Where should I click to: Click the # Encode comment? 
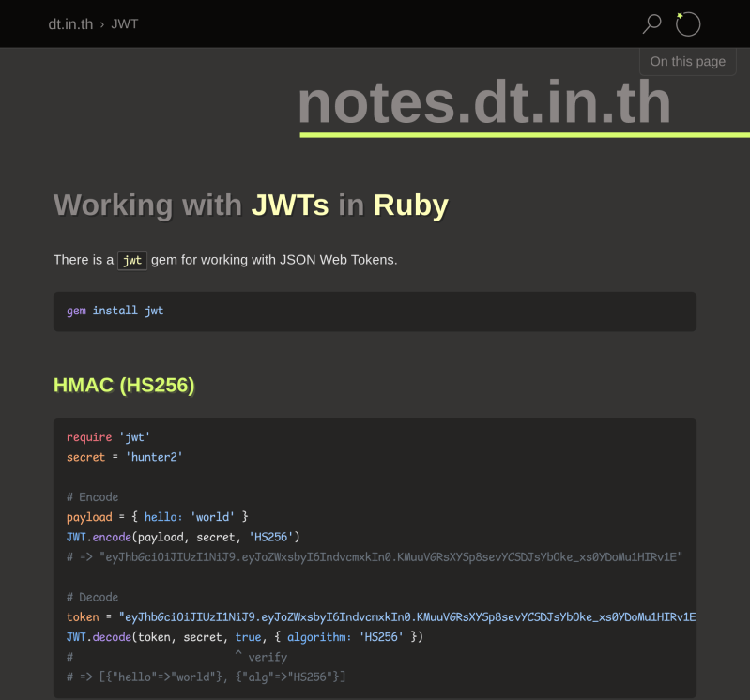92,497
